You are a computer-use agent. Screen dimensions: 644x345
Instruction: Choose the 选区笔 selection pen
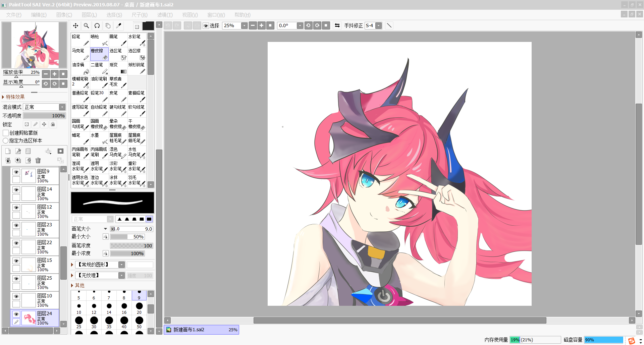point(118,54)
